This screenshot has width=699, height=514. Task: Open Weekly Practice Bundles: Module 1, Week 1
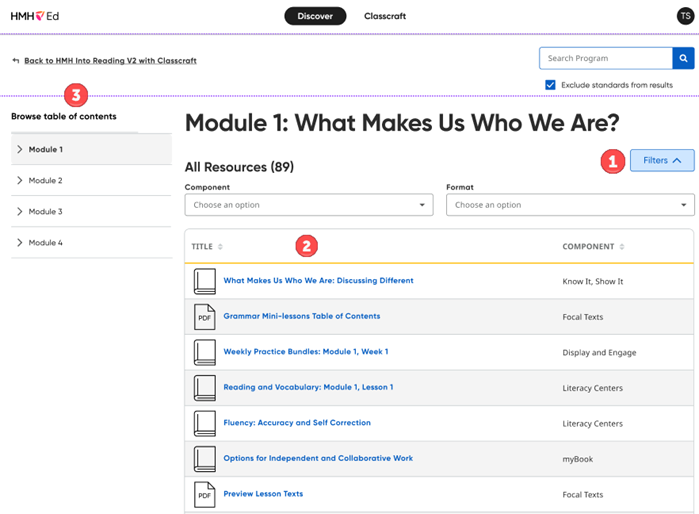point(306,352)
